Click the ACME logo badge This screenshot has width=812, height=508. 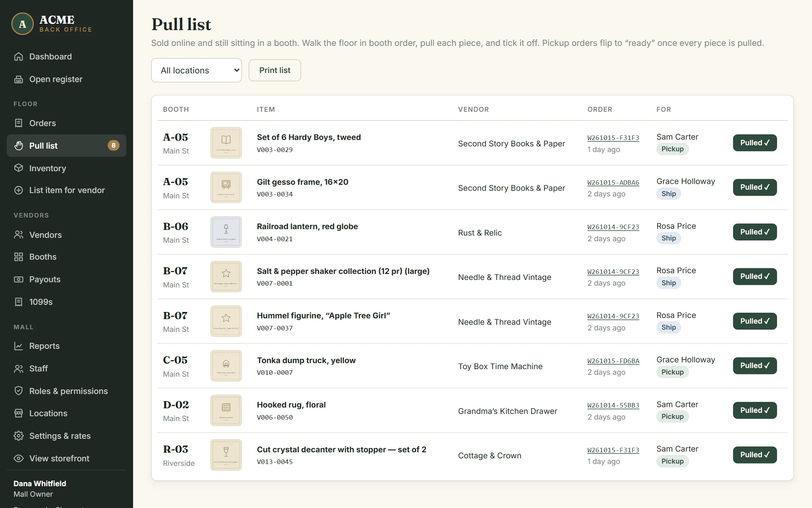(x=23, y=24)
